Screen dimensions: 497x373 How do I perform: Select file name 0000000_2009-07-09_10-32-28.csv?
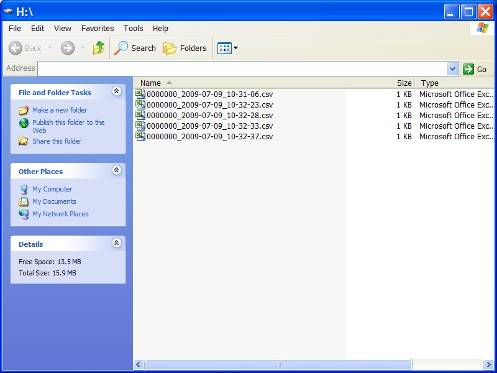tap(210, 115)
